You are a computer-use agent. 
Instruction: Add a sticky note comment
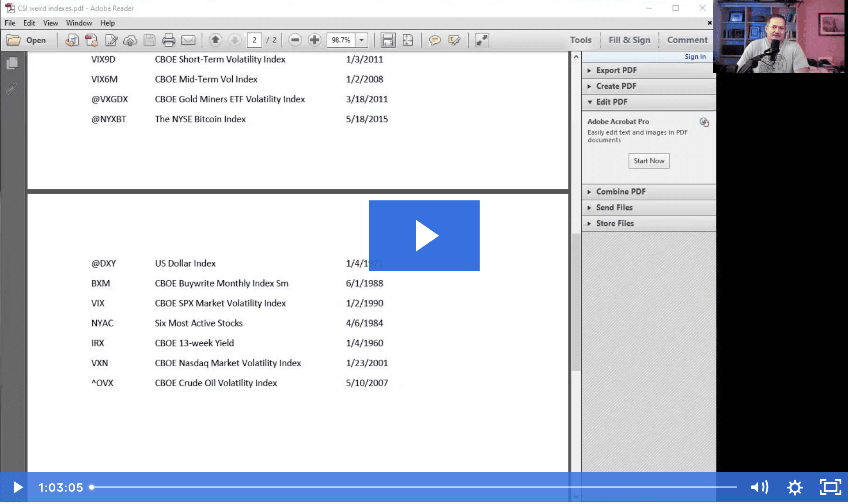[435, 40]
